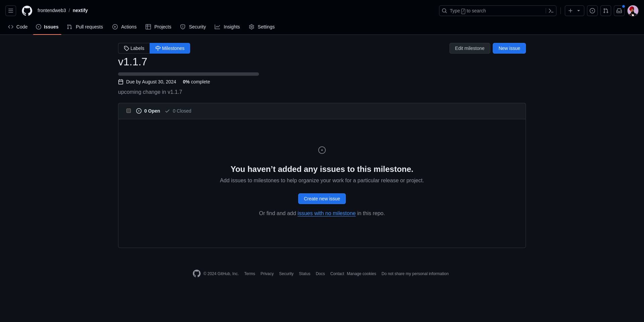
Task: Open the command palette icon in search bar
Action: tap(551, 11)
